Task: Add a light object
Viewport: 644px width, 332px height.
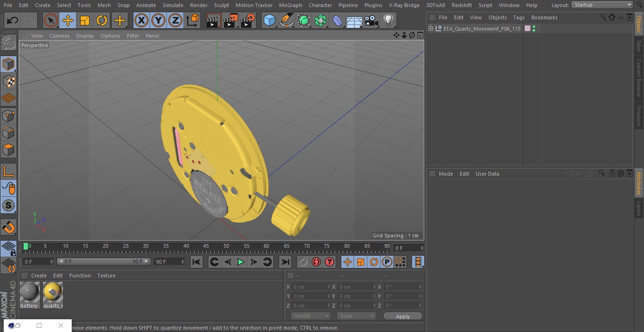Action: 388,21
